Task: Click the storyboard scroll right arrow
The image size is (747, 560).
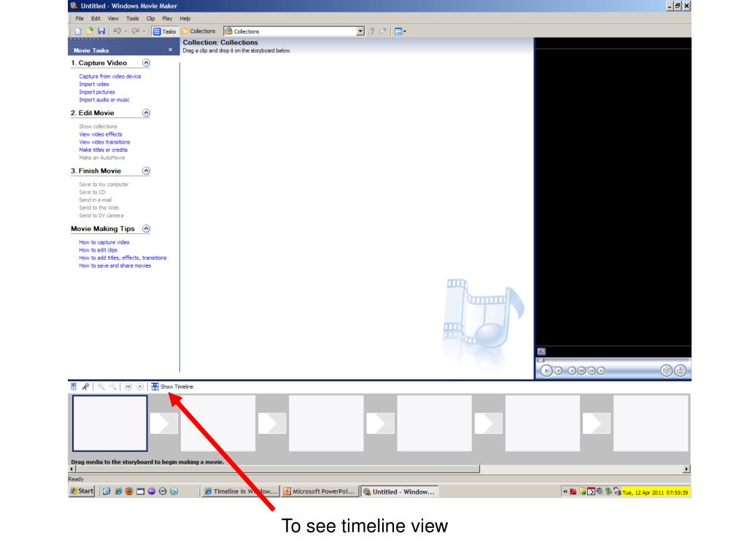Action: click(x=686, y=469)
